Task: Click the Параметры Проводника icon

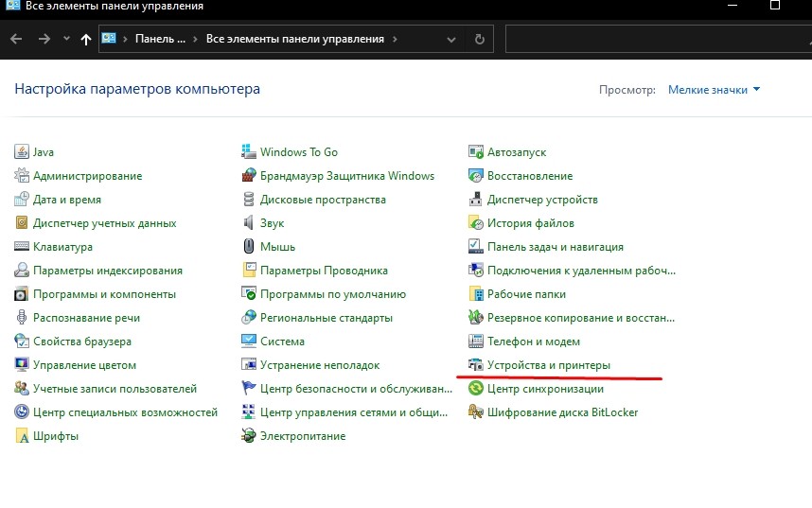Action: tap(249, 271)
